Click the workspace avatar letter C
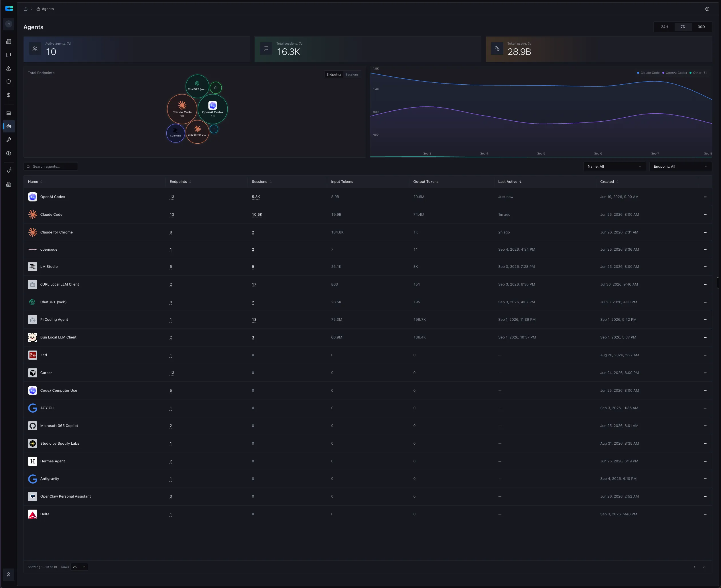Viewport: 721px width, 588px height. coord(9,24)
